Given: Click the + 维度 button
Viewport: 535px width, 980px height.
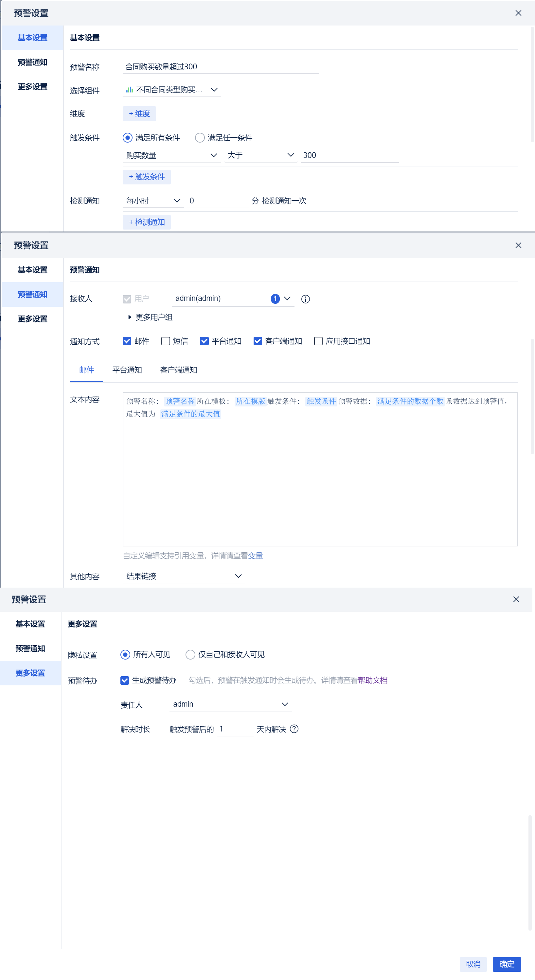Looking at the screenshot, I should click(x=139, y=113).
